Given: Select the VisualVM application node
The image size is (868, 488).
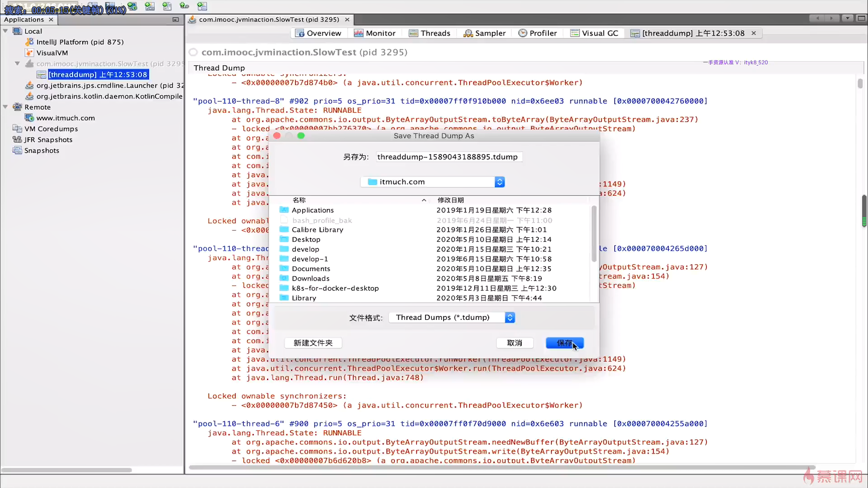Looking at the screenshot, I should point(52,53).
